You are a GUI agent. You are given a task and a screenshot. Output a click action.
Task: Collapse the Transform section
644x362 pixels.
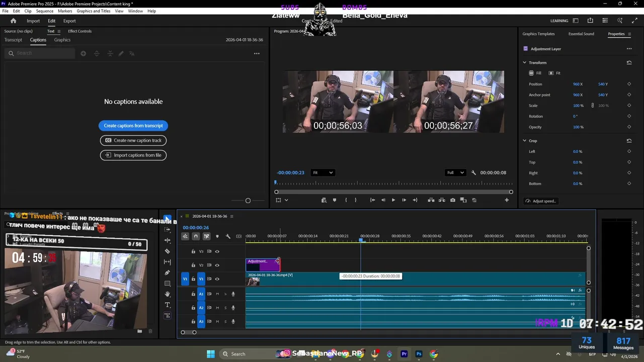[x=524, y=63]
